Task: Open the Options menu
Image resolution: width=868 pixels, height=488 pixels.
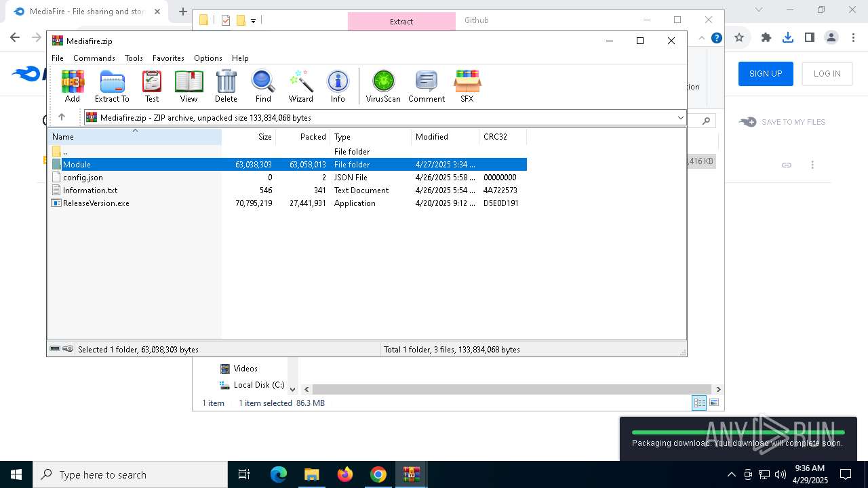Action: click(x=208, y=58)
